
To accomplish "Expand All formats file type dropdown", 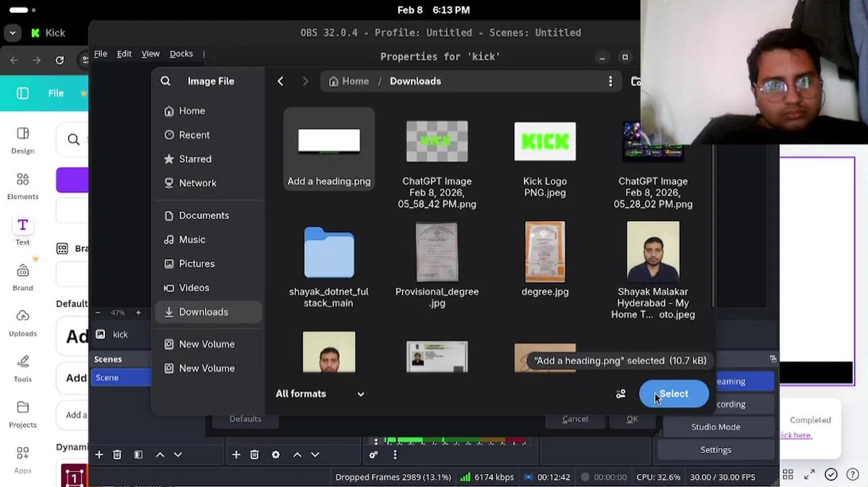I will tap(320, 394).
